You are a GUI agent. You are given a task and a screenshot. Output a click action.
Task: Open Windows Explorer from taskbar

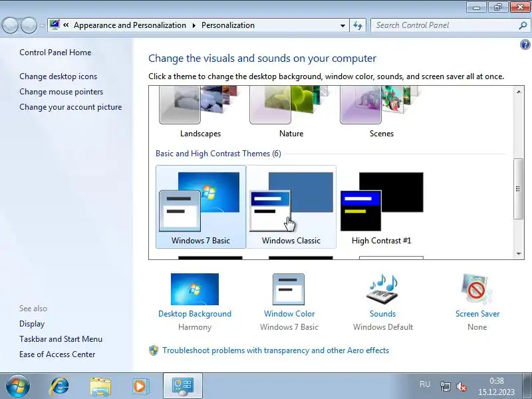coord(100,386)
